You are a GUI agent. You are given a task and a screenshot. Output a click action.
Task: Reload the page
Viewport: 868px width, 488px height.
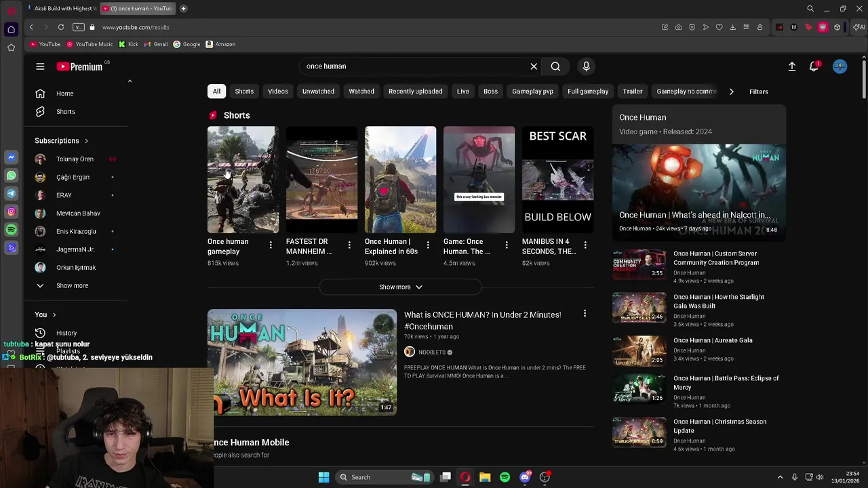61,27
